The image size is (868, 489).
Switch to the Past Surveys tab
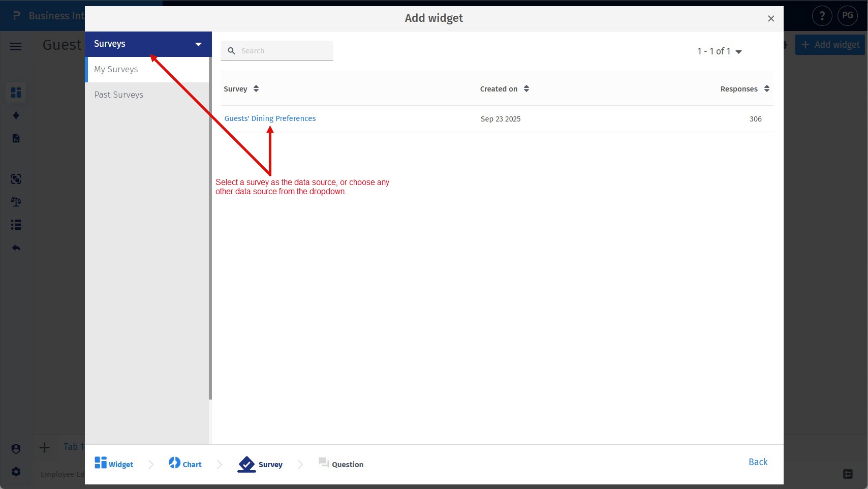(118, 95)
